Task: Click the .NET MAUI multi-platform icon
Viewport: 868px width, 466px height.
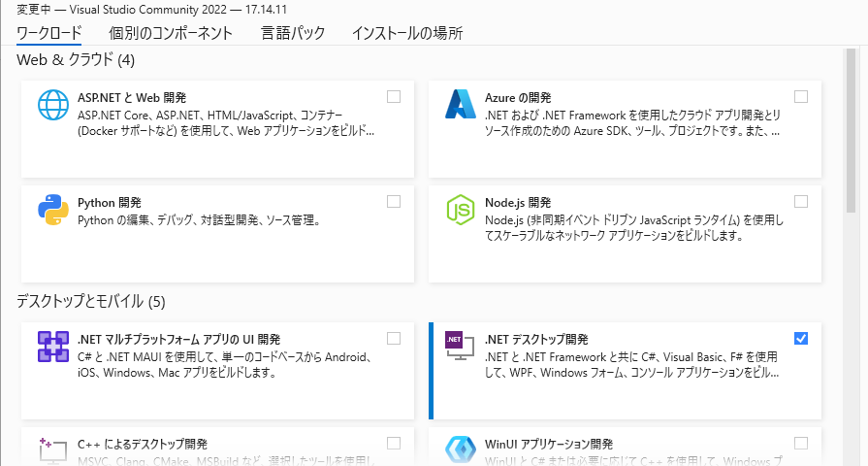Action: click(53, 347)
